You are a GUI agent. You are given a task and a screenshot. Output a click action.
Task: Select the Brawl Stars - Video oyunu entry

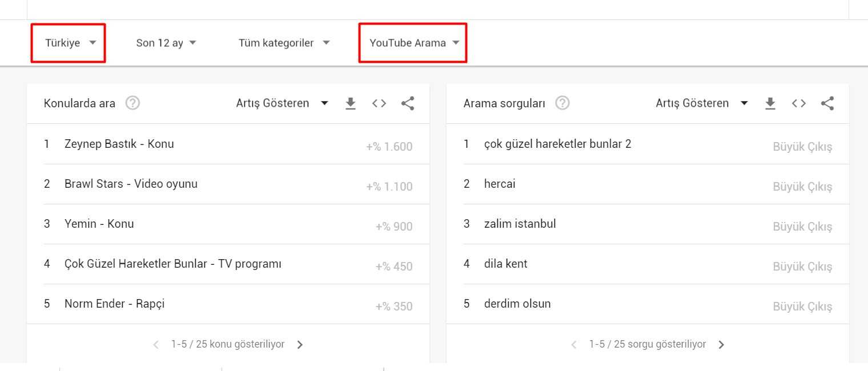[131, 184]
